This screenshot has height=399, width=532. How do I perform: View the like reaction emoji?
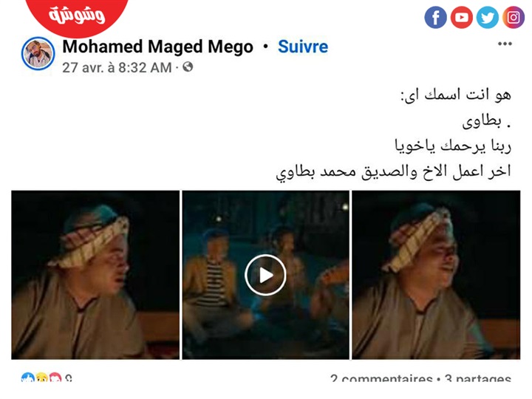point(28,378)
